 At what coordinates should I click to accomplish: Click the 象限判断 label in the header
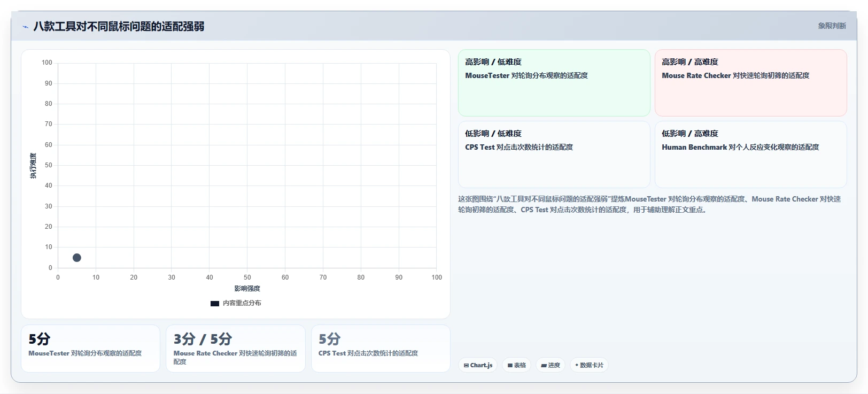(832, 26)
